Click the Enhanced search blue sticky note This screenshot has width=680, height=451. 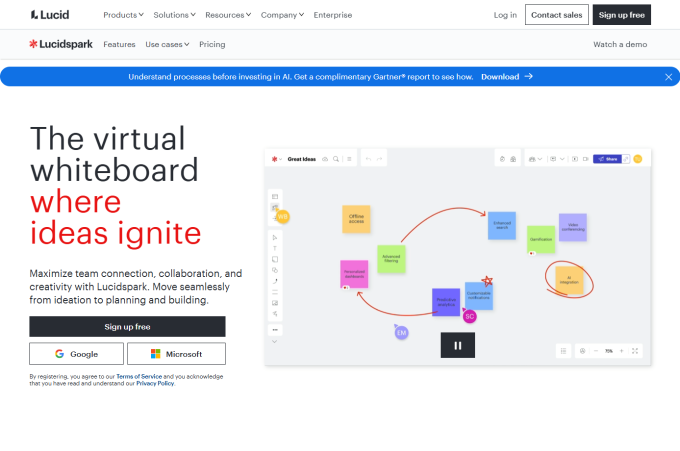click(502, 226)
